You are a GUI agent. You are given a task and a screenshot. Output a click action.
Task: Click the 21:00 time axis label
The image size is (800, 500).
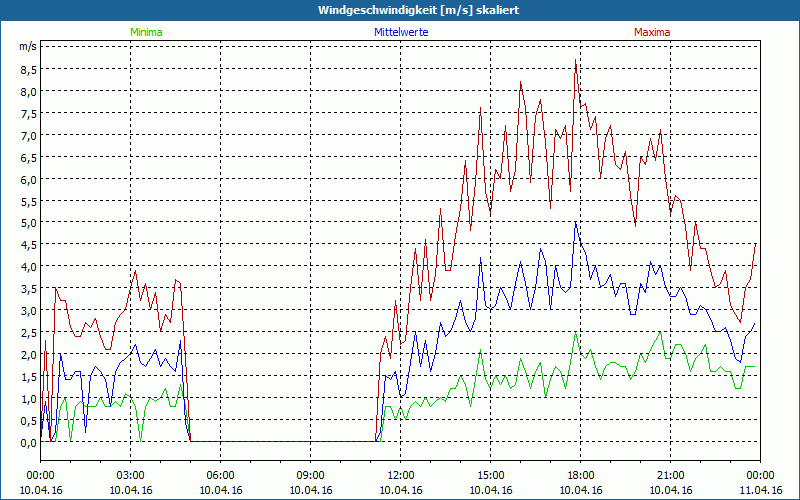670,476
